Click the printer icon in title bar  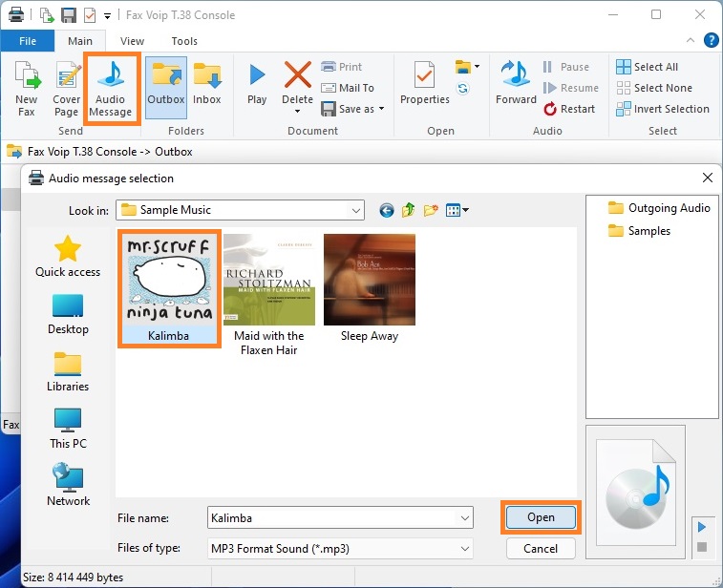[16, 14]
